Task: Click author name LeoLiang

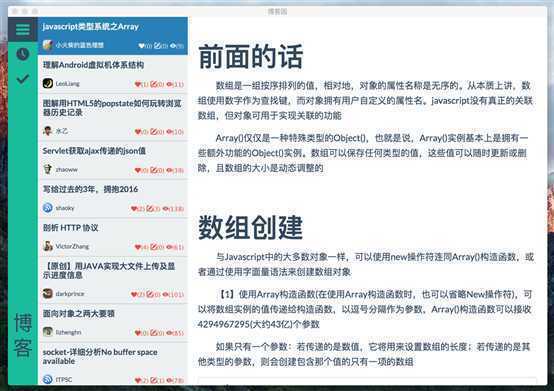Action: (67, 84)
